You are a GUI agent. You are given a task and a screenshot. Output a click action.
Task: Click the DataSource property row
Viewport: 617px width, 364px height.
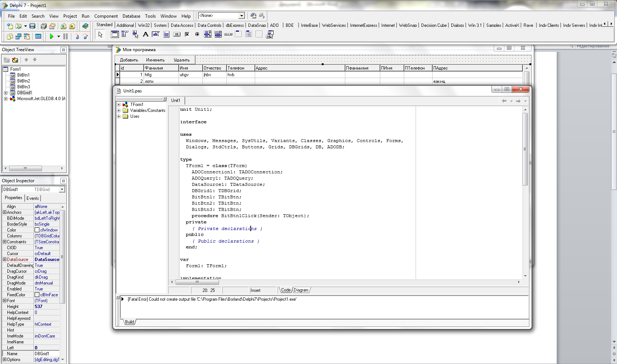point(31,259)
